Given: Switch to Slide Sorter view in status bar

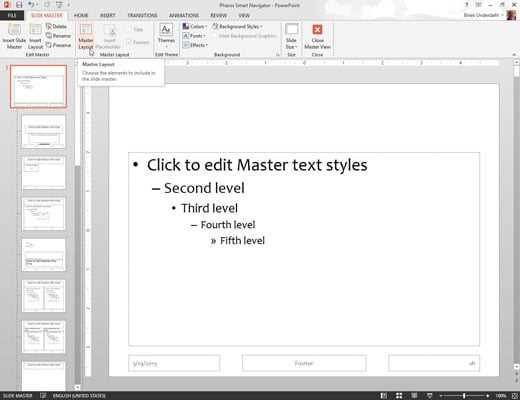Looking at the screenshot, I should pyautogui.click(x=399, y=396).
